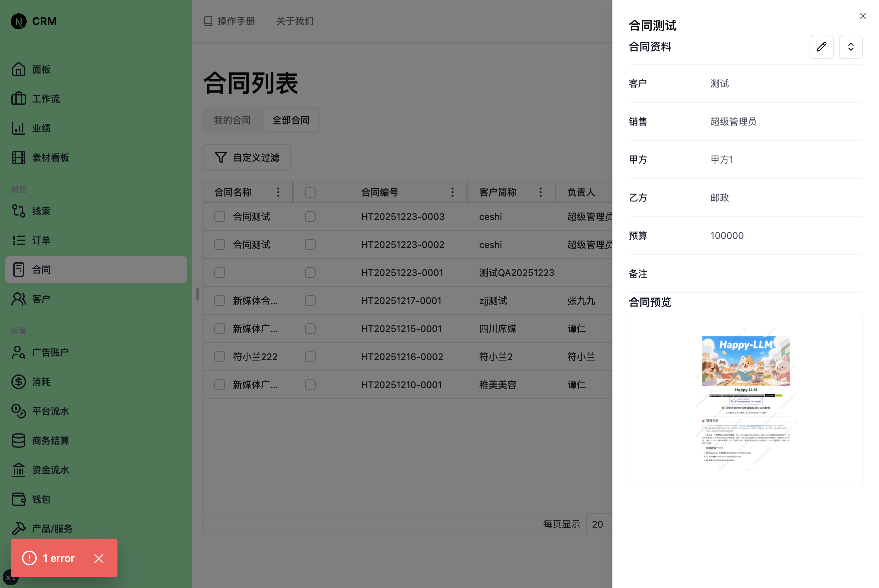Open the 钱包 wallet section
This screenshot has width=879, height=588.
pyautogui.click(x=41, y=499)
